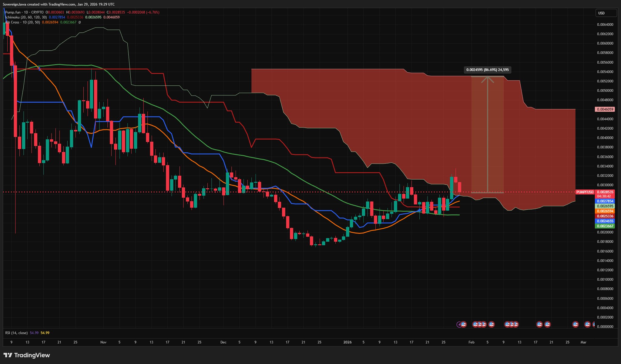Click the PUMPFUSD price line label
This screenshot has height=364, width=621.
point(585,192)
